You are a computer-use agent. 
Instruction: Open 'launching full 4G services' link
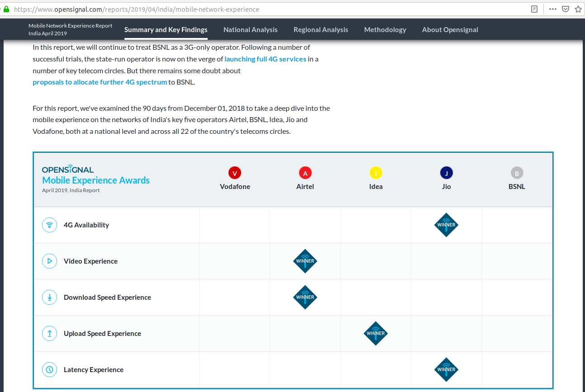(266, 59)
